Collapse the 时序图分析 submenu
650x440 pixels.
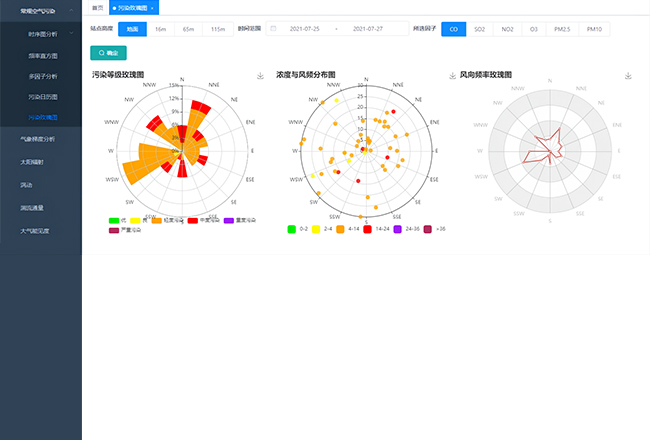[x=73, y=34]
